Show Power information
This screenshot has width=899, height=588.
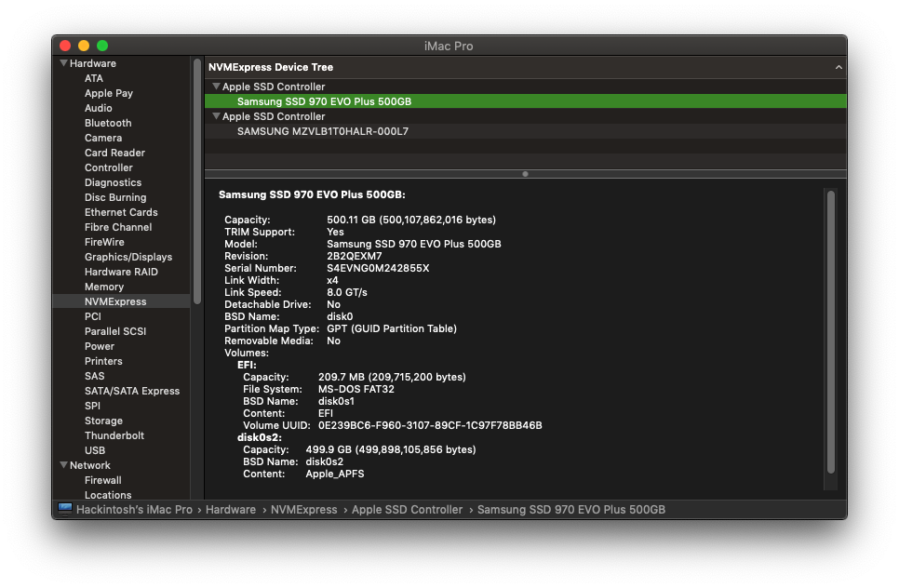[100, 346]
